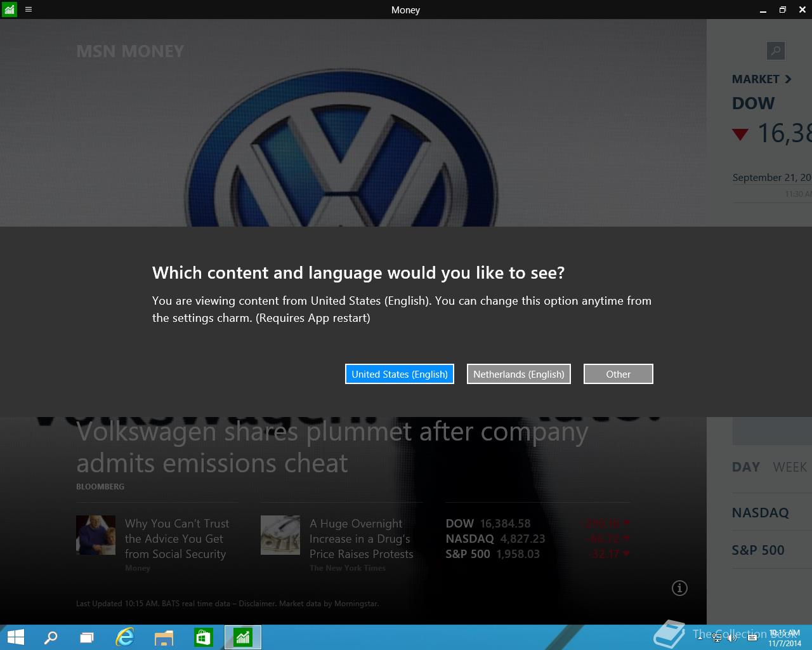Open the notifications tray icon
Viewport: 812px width, 650px height.
(x=752, y=638)
